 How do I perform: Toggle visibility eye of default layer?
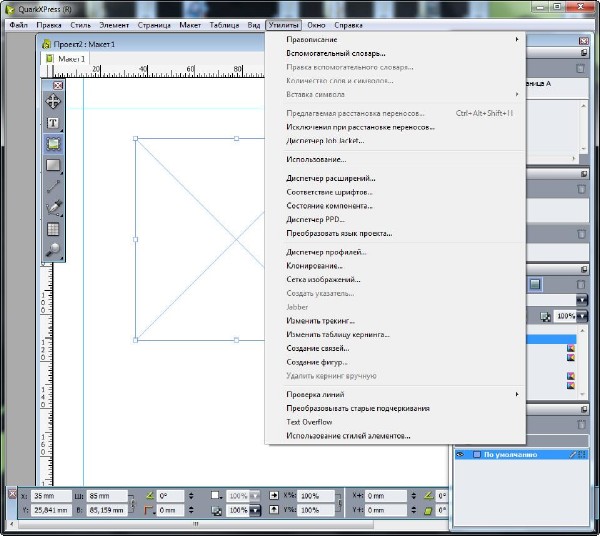[459, 454]
